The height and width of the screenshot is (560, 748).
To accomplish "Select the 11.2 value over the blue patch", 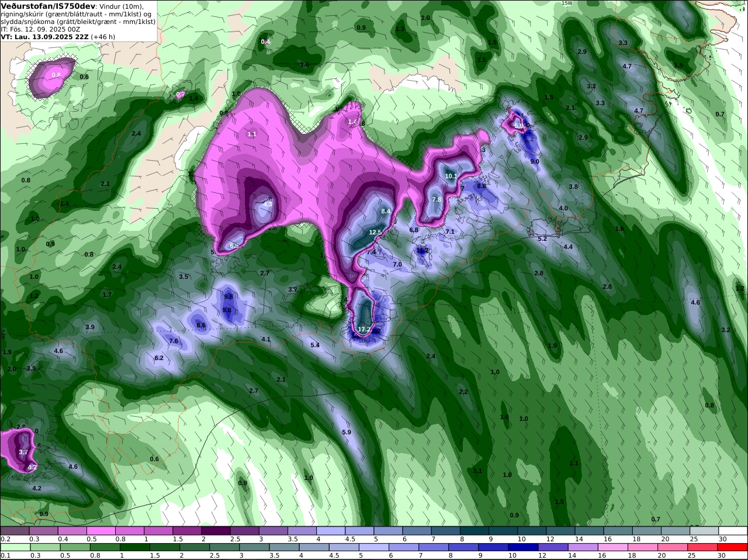I will [x=423, y=250].
